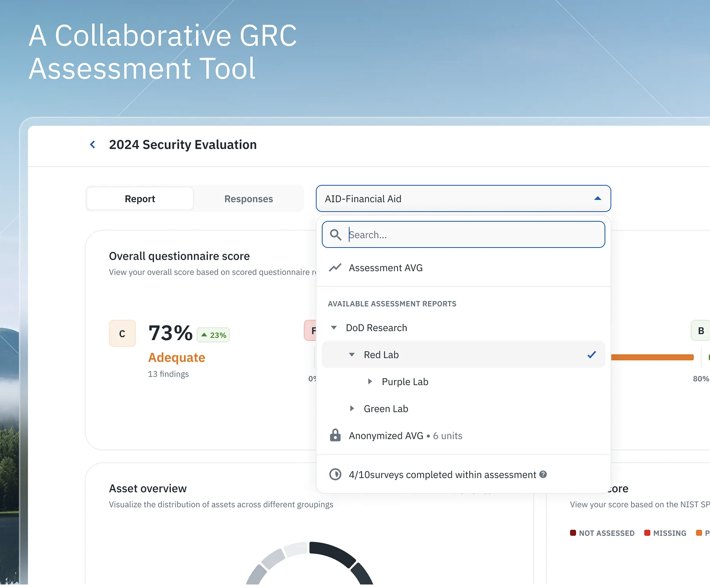The height and width of the screenshot is (588, 710).
Task: Go back using the left chevron arrow
Action: tap(93, 145)
